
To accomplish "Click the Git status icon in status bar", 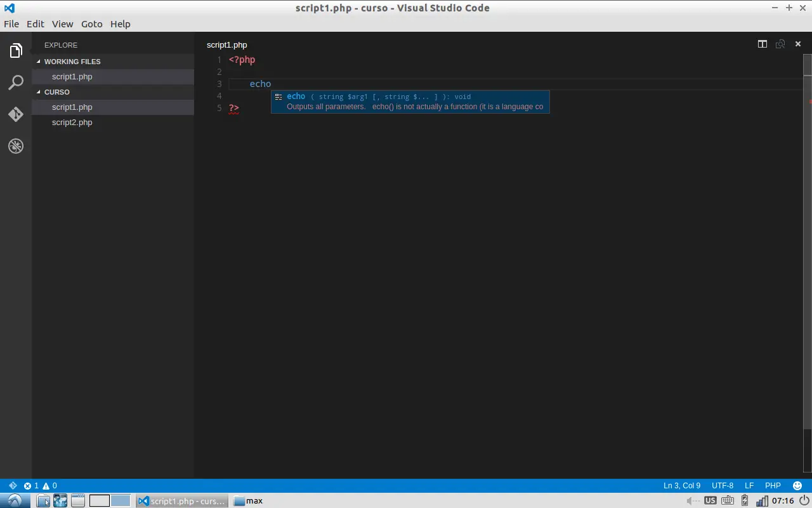I will coord(13,485).
